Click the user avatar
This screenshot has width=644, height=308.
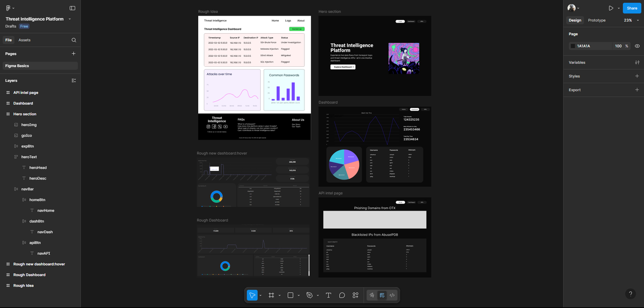point(572,8)
